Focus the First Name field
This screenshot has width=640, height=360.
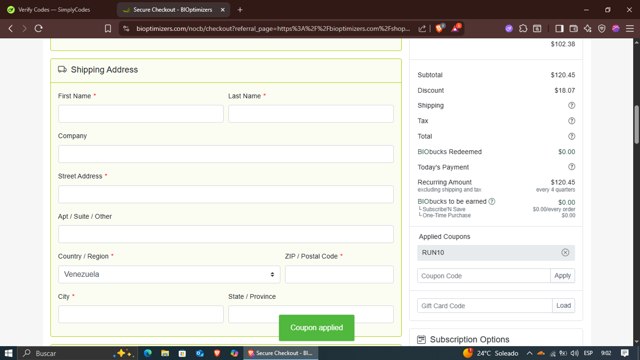140,114
